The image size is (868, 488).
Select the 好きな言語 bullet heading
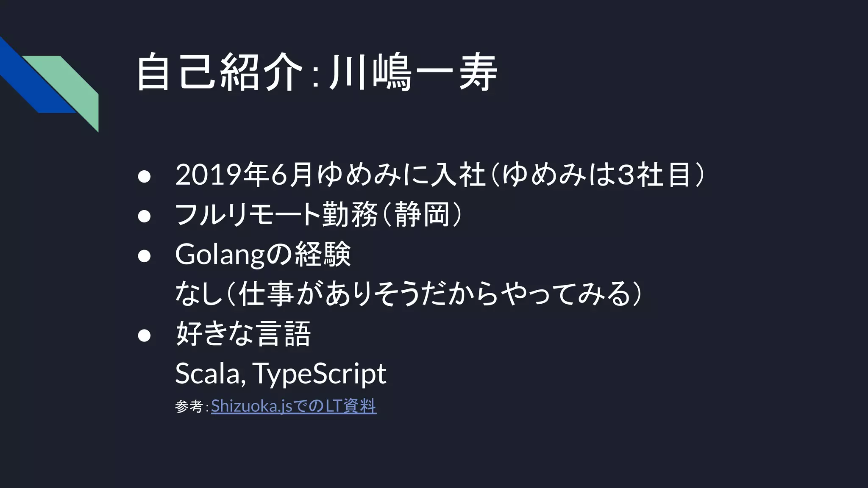[243, 334]
